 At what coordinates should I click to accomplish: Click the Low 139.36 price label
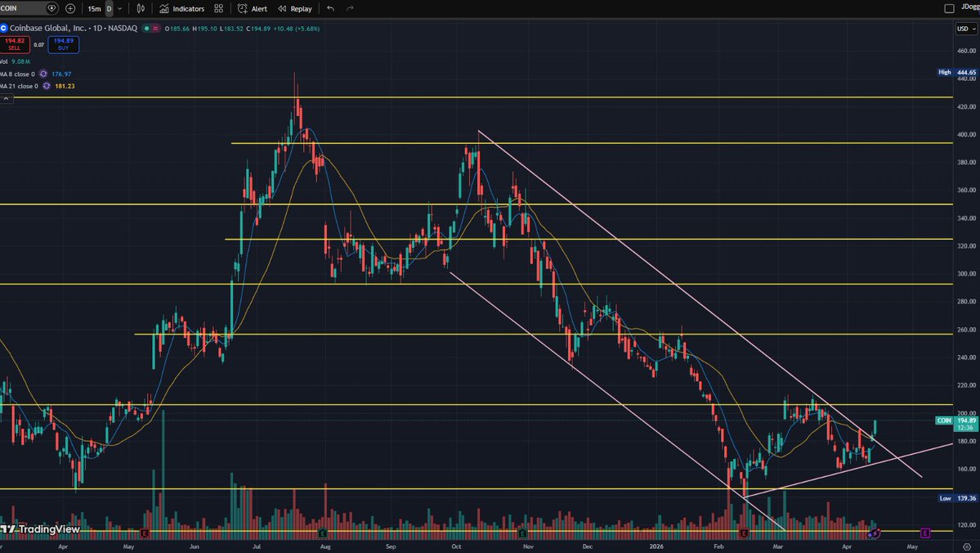tap(958, 498)
